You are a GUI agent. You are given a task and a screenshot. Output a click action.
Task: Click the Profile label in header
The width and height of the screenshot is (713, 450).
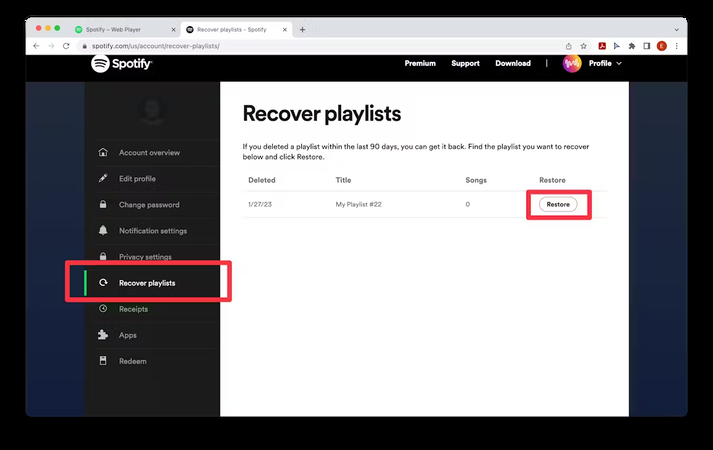pos(600,64)
